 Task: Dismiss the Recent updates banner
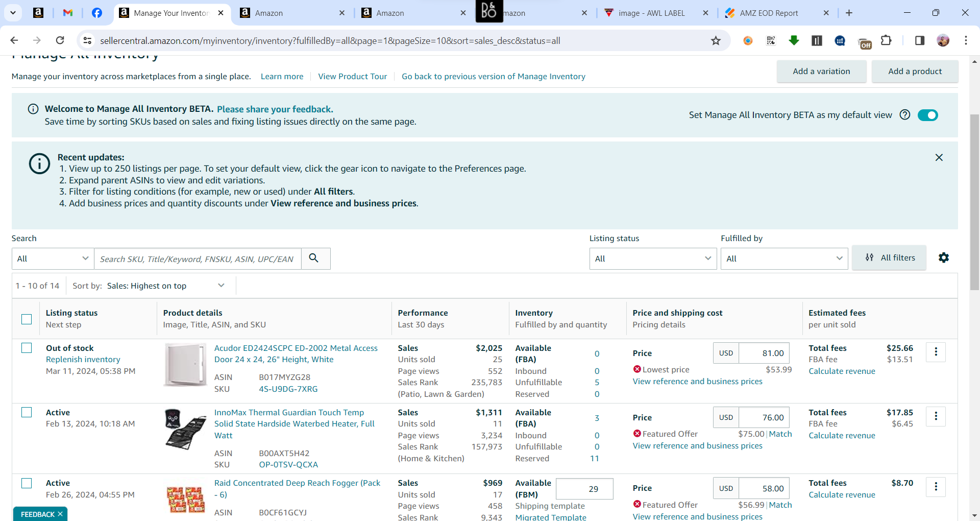(x=939, y=157)
